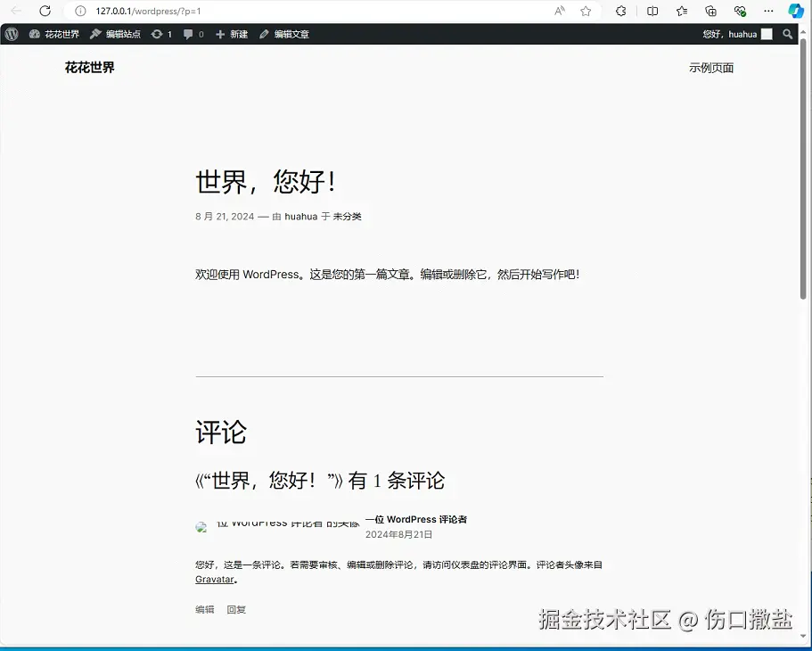Click author link huahua
Image resolution: width=812 pixels, height=651 pixels.
301,217
